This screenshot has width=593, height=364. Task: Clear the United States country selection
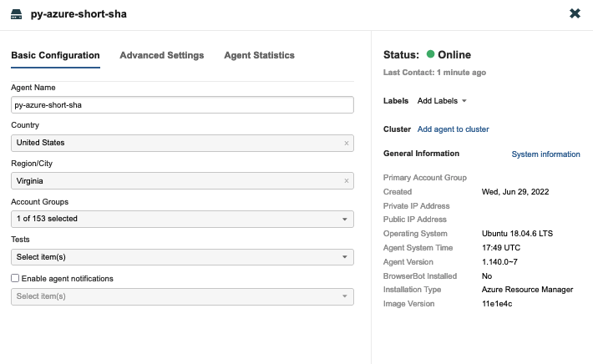(347, 144)
